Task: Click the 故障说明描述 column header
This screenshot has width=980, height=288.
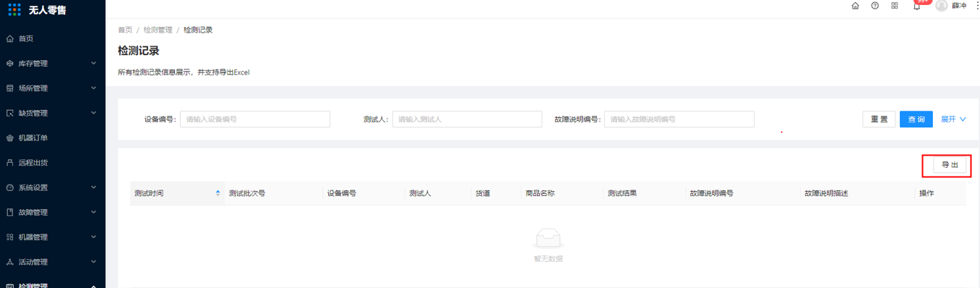Action: click(857, 193)
